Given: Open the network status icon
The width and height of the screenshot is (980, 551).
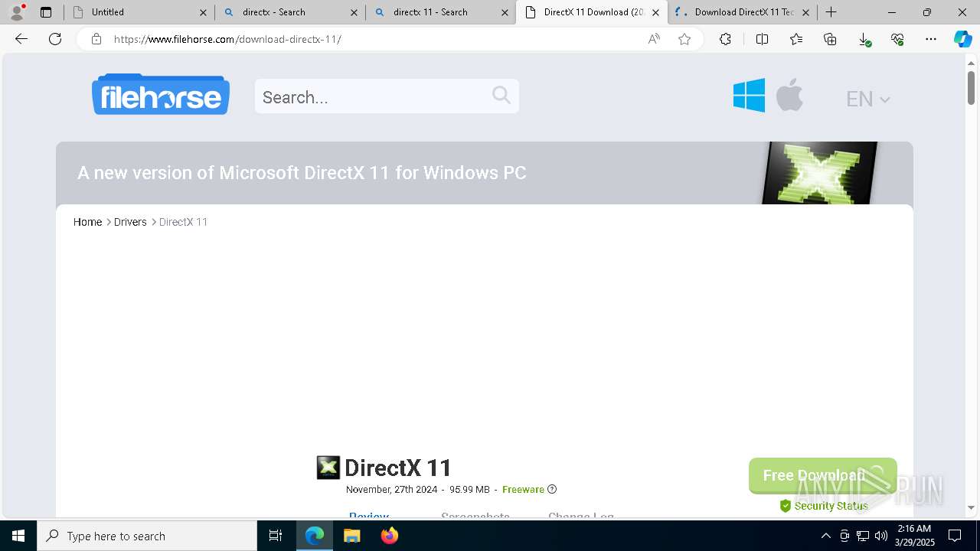Looking at the screenshot, I should (863, 536).
